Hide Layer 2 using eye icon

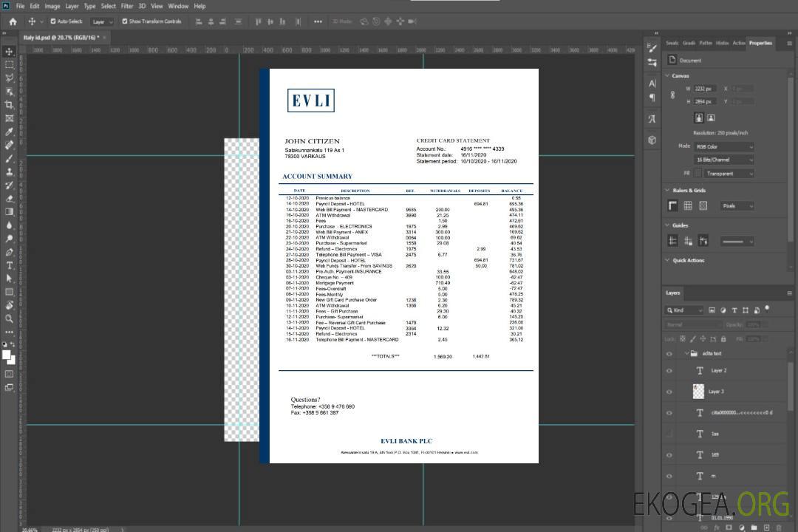pyautogui.click(x=669, y=371)
